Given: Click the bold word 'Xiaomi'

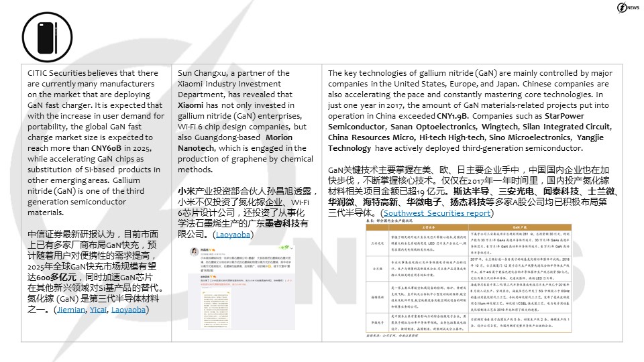Looking at the screenshot, I should pos(191,105).
